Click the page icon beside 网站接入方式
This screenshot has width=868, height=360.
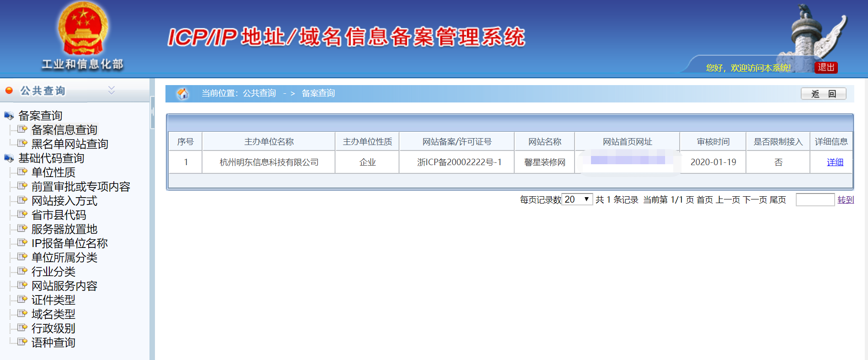(x=22, y=200)
